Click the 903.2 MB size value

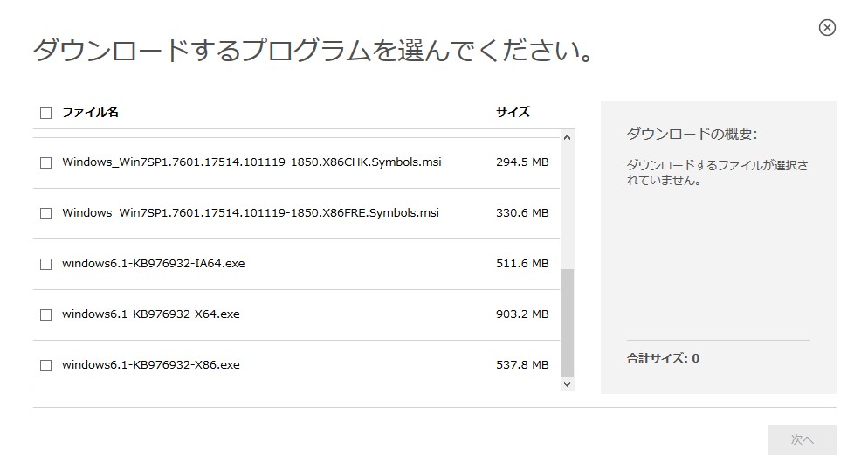[x=522, y=314]
